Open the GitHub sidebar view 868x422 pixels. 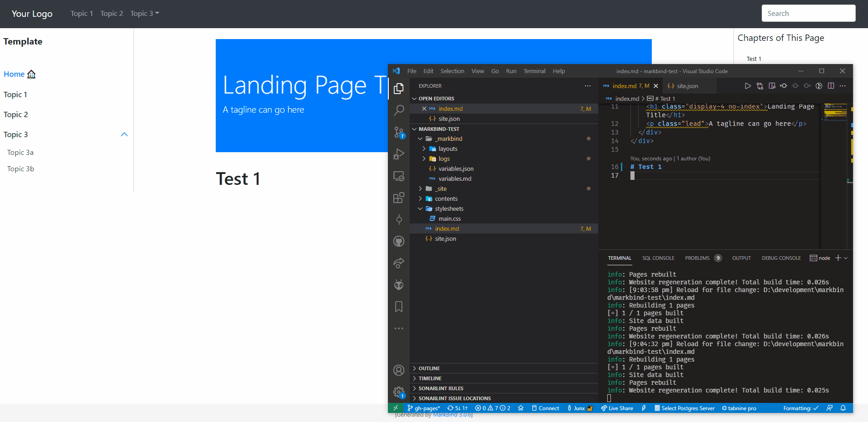pos(399,241)
